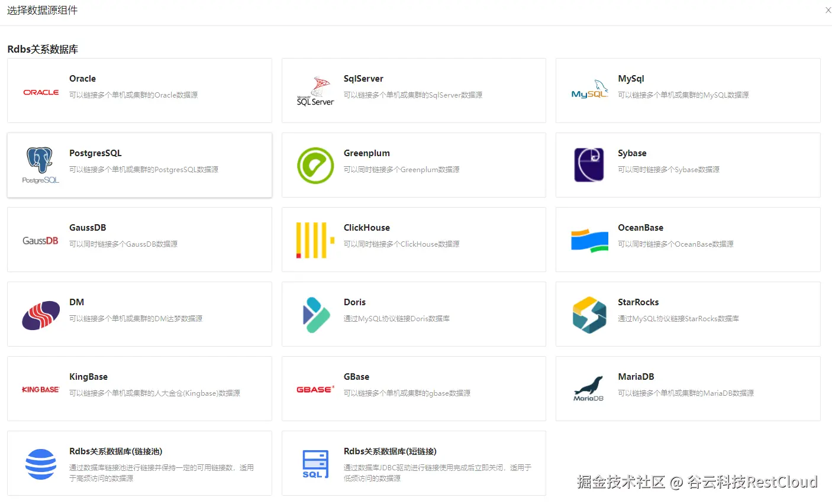The width and height of the screenshot is (832, 504).
Task: Click the OceanBase wave logo
Action: (589, 240)
